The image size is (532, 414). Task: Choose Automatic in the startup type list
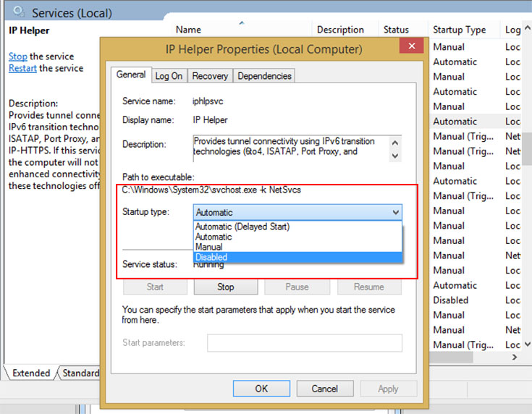pyautogui.click(x=297, y=237)
